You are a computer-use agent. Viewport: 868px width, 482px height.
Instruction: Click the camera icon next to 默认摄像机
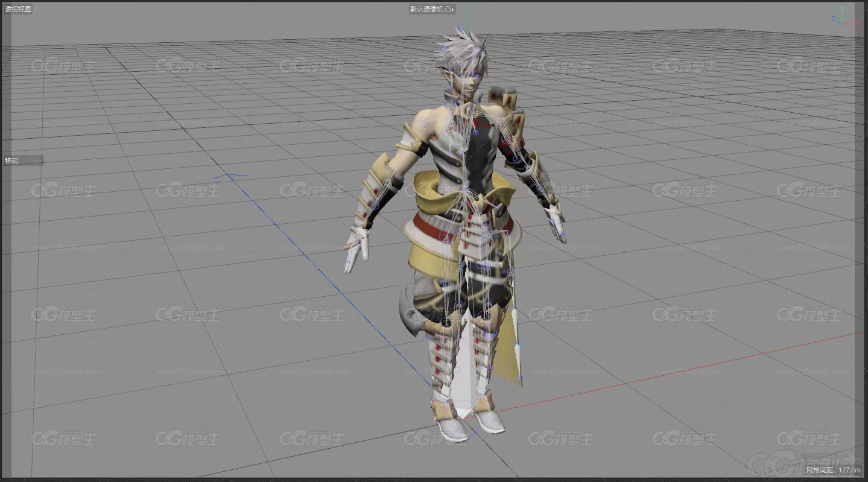(x=449, y=9)
